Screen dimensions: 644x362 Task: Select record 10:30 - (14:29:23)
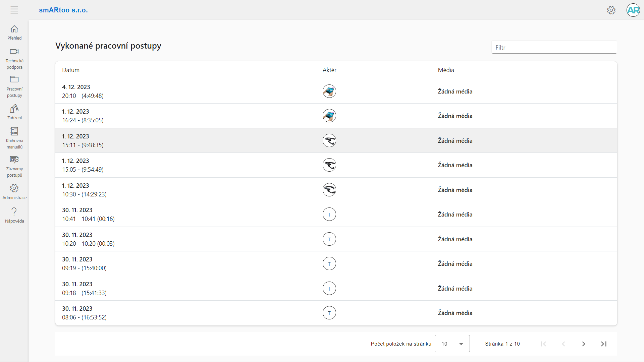336,190
